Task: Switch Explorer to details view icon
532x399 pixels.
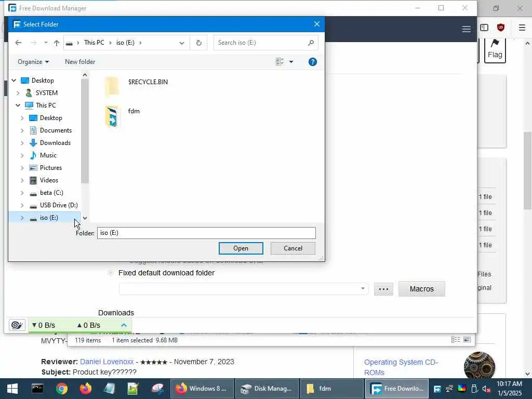Action: (x=456, y=340)
